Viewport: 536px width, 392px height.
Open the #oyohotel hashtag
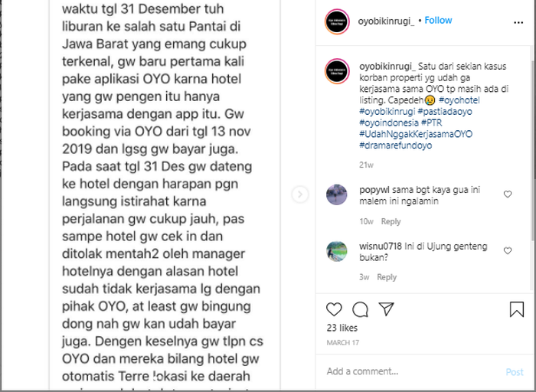pyautogui.click(x=459, y=100)
